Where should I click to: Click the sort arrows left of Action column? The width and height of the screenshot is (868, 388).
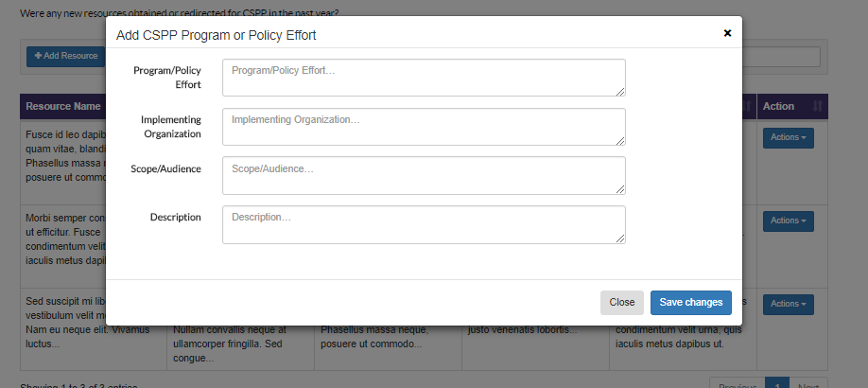click(746, 106)
